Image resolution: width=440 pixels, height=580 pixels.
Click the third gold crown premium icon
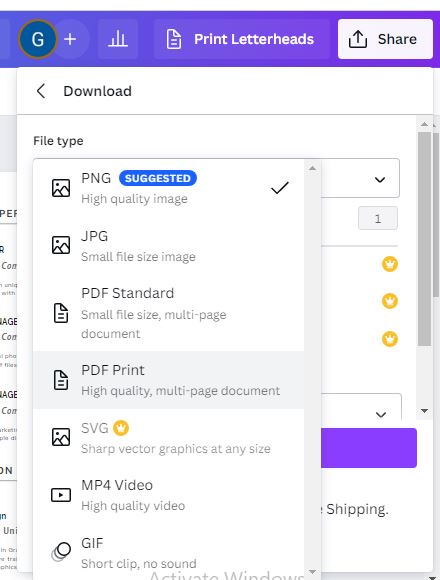[x=390, y=339]
